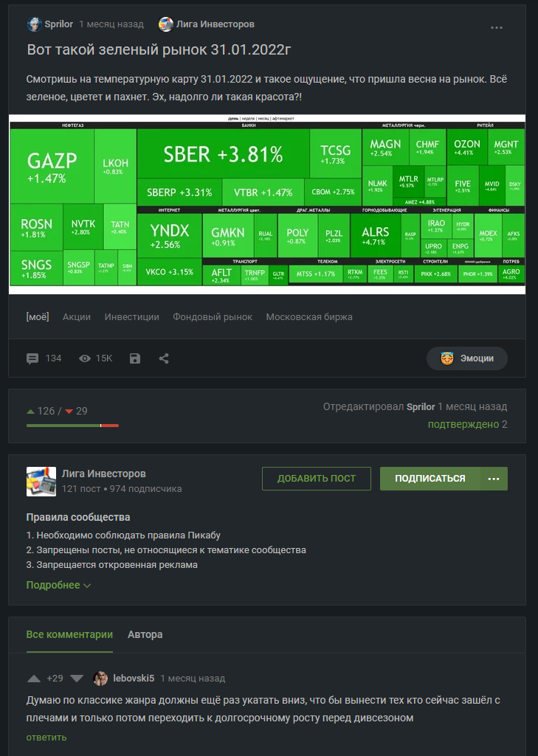Viewport: 538px width, 756px height.
Task: Select the Московская биржа tag
Action: tap(309, 316)
